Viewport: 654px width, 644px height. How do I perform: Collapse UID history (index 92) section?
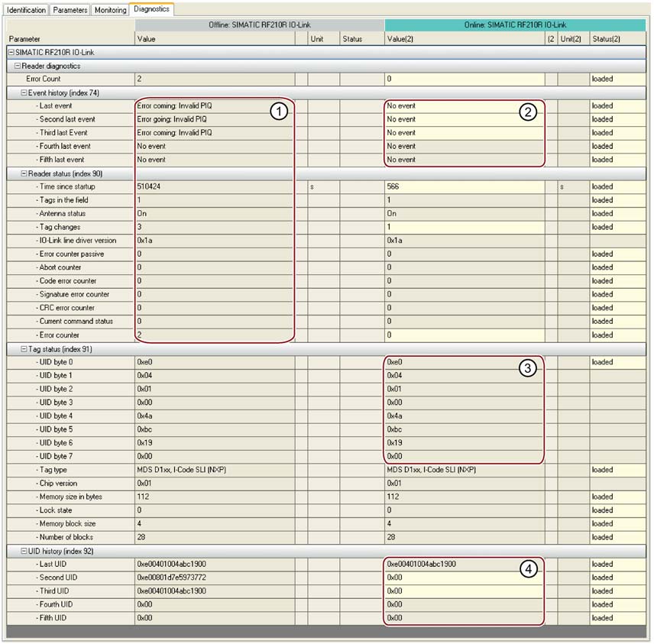(24, 551)
